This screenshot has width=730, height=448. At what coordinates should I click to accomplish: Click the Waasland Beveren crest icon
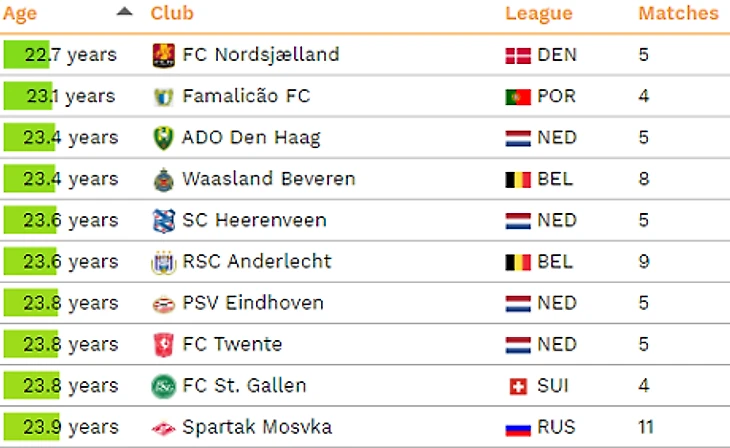pyautogui.click(x=163, y=180)
